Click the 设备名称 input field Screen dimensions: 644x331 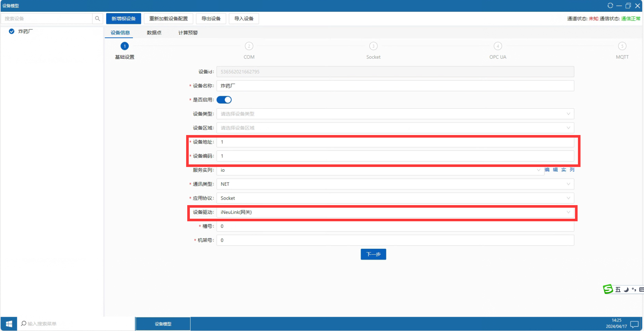click(395, 86)
